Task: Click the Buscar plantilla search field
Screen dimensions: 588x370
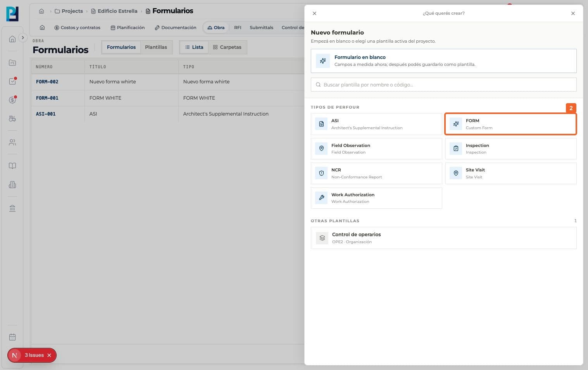Action: 443,85
